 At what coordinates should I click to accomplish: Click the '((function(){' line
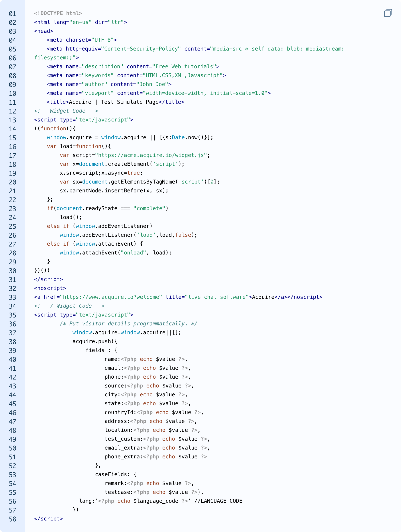[55, 129]
